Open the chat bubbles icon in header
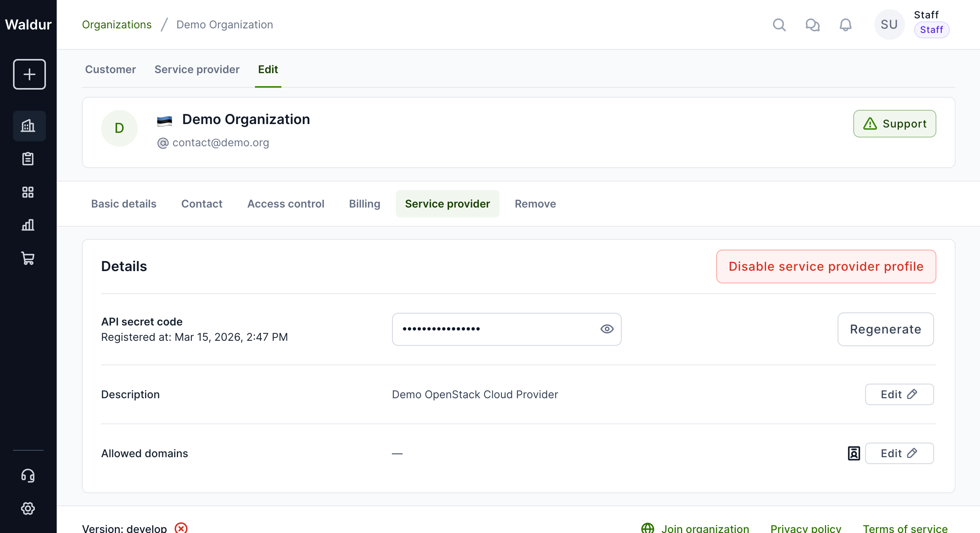Viewport: 980px width, 533px height. click(812, 25)
